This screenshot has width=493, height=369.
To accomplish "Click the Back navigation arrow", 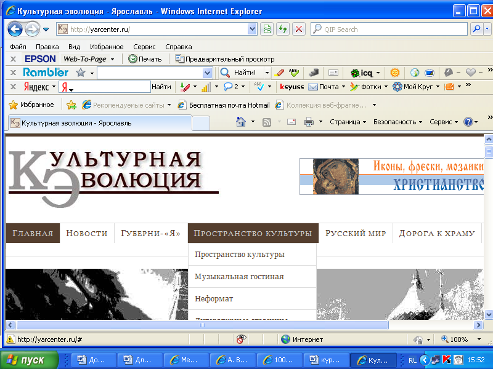I will click(15, 29).
